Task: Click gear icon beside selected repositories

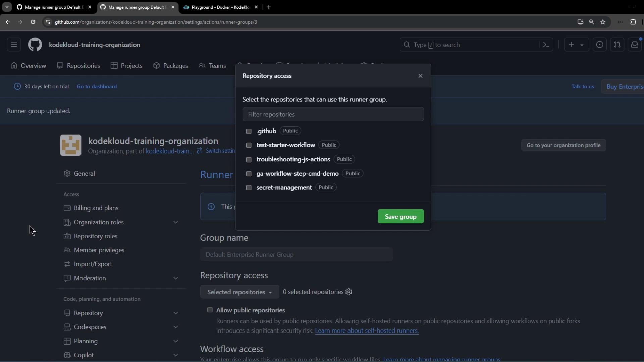Action: point(349,292)
